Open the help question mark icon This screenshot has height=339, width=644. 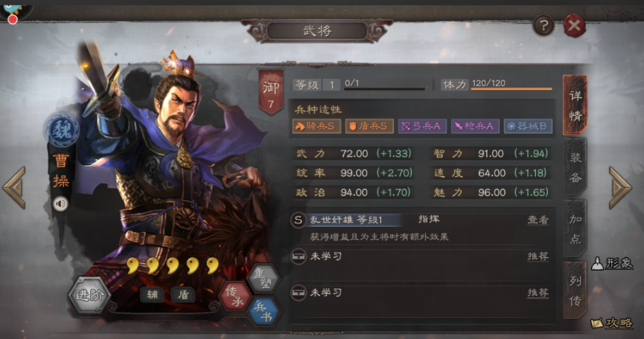coord(543,26)
